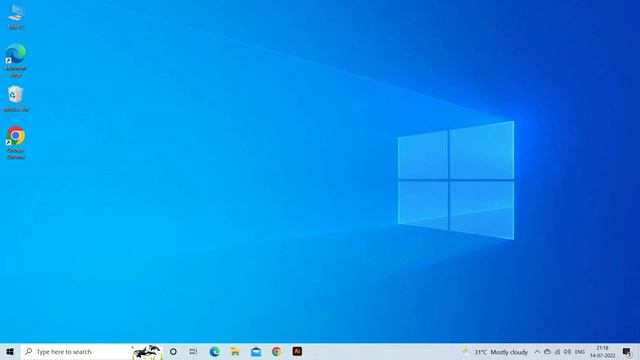Show hidden system tray icons

pyautogui.click(x=537, y=351)
